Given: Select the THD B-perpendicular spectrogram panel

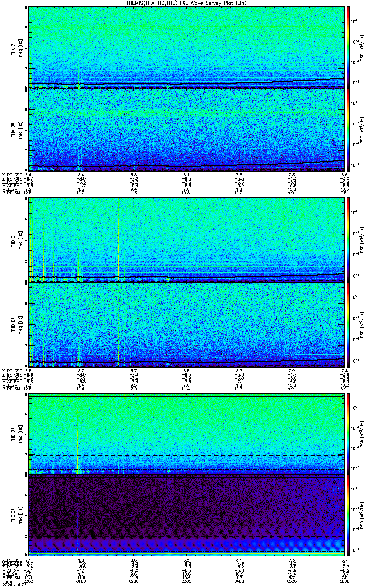Looking at the screenshot, I should [x=186, y=240].
